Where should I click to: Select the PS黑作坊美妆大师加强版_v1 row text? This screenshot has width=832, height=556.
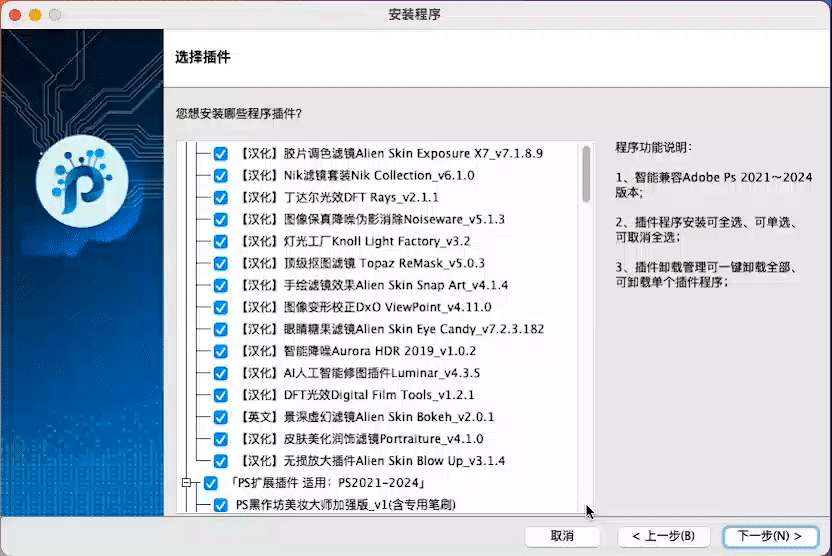pyautogui.click(x=345, y=505)
